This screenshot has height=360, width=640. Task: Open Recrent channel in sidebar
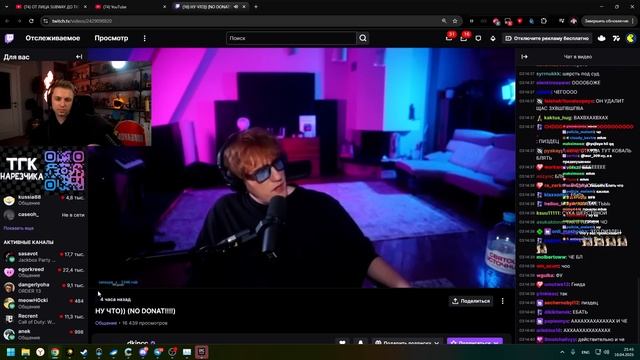(x=44, y=319)
